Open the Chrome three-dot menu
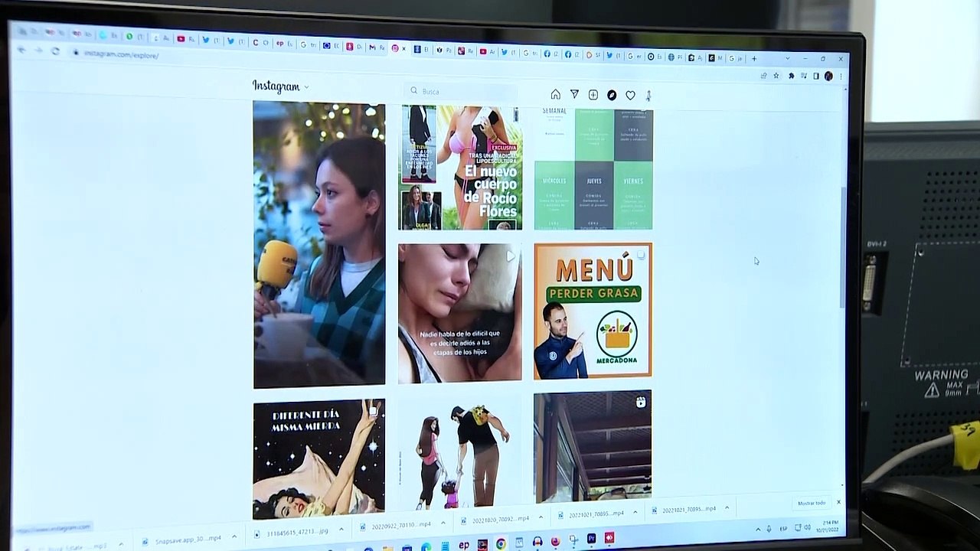The width and height of the screenshot is (980, 551). [x=841, y=77]
